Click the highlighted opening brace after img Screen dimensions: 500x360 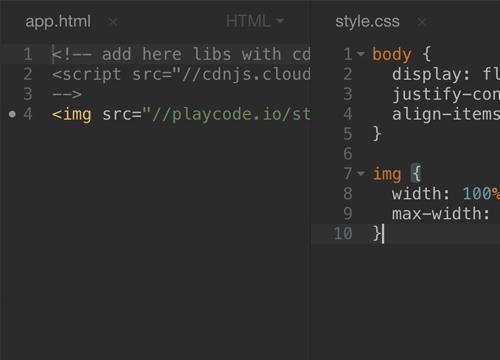pyautogui.click(x=416, y=173)
